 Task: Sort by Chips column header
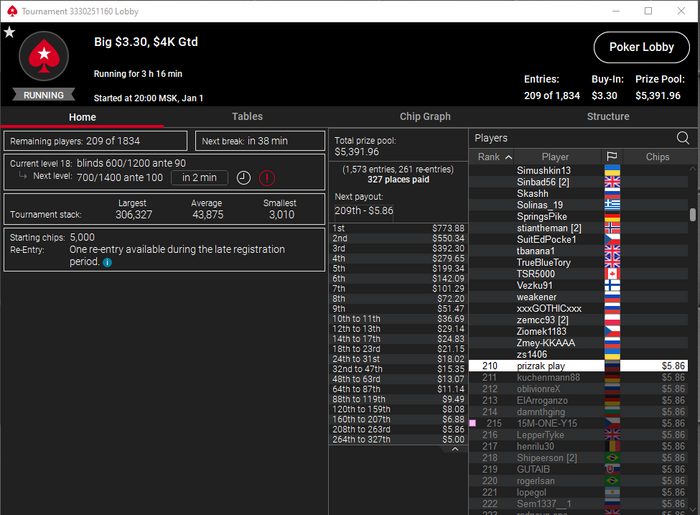click(657, 157)
